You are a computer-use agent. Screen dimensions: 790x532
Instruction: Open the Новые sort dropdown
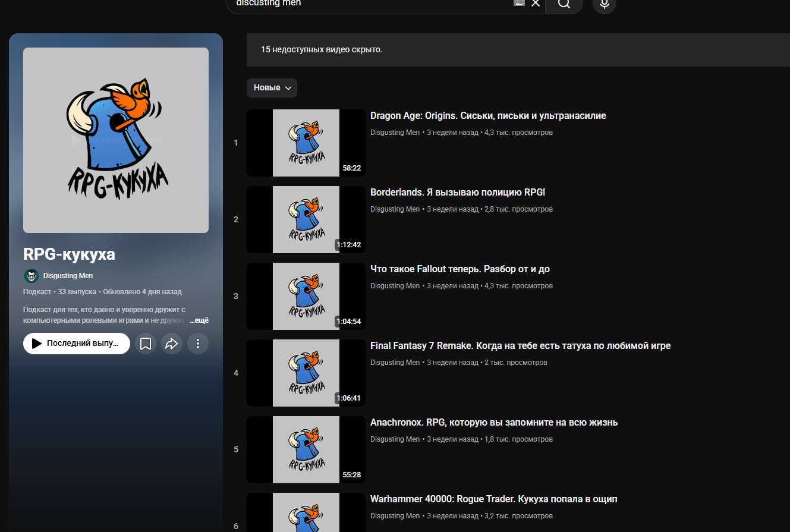pos(272,88)
